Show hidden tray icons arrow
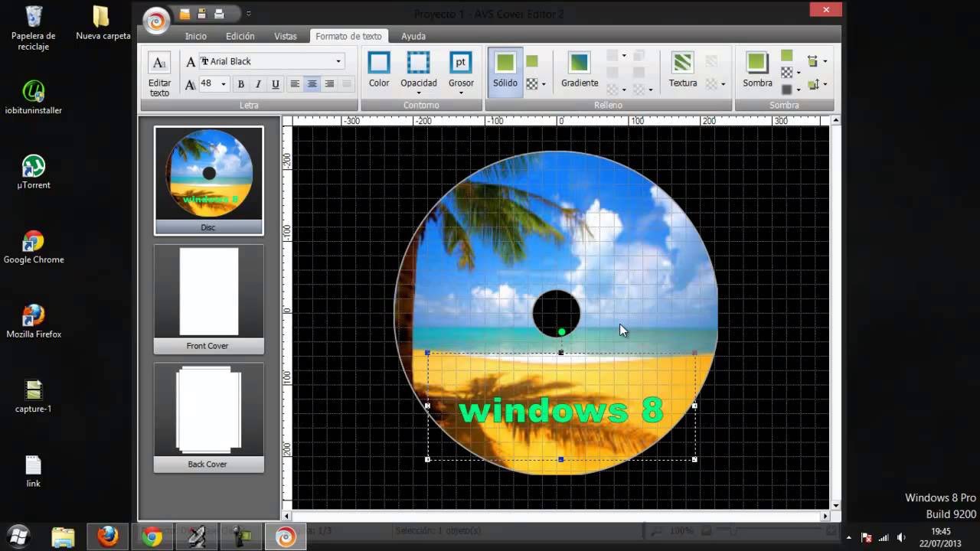 pos(848,537)
